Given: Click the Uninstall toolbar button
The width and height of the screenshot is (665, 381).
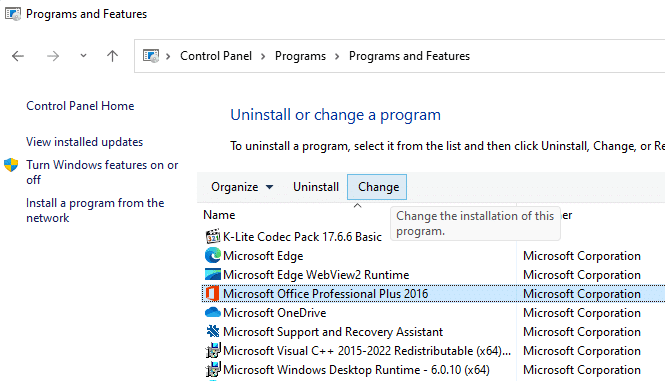Looking at the screenshot, I should (316, 187).
